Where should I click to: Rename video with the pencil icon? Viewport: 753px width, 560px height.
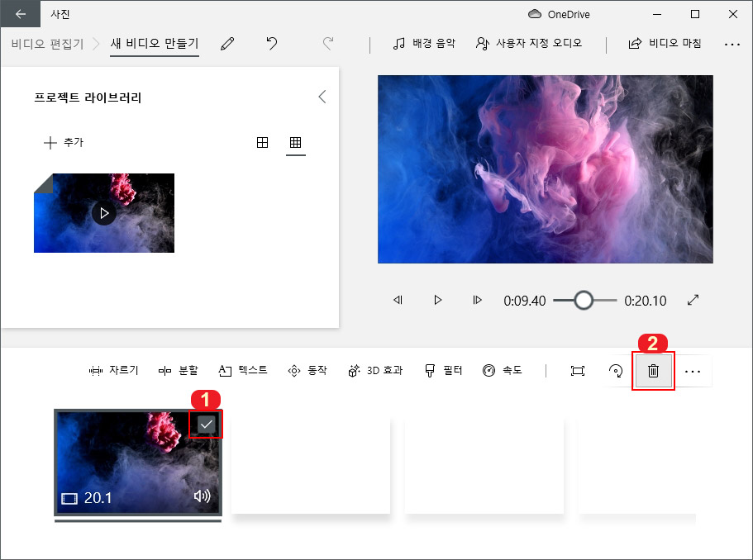[x=227, y=44]
